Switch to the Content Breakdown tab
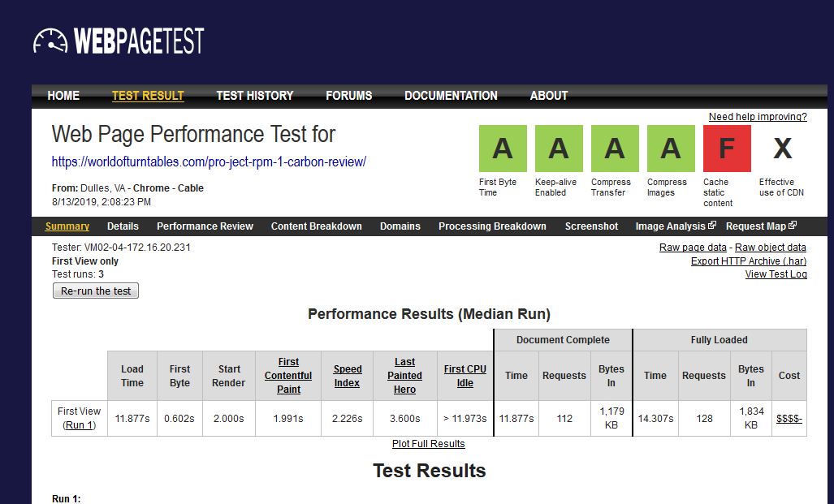Screen dimensions: 834x504 pyautogui.click(x=316, y=226)
